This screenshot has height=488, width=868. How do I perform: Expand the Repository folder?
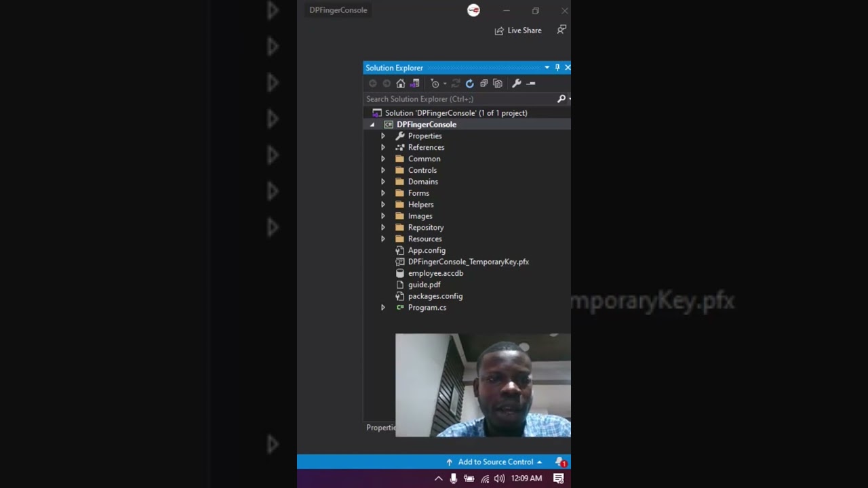[x=383, y=228]
